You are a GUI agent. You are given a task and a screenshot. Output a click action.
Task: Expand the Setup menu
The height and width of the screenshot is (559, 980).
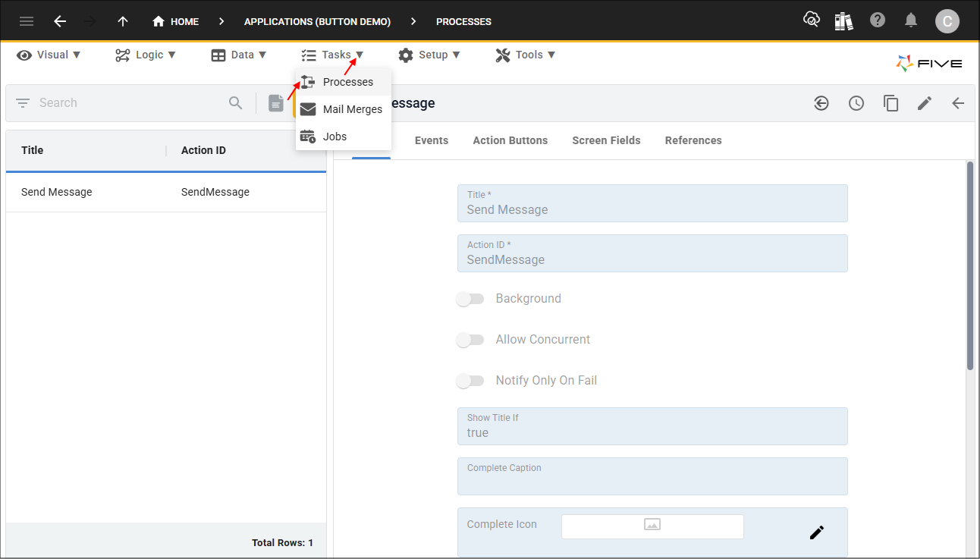point(429,55)
